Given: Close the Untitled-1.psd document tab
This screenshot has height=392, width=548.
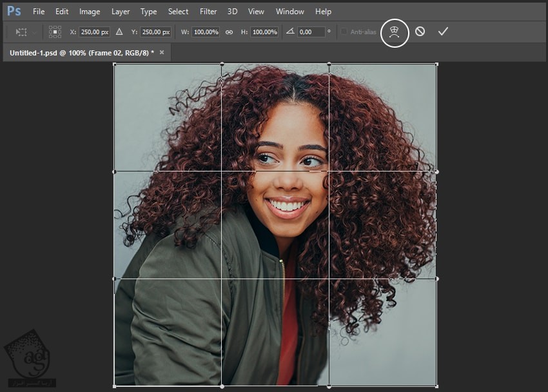Looking at the screenshot, I should tap(162, 52).
